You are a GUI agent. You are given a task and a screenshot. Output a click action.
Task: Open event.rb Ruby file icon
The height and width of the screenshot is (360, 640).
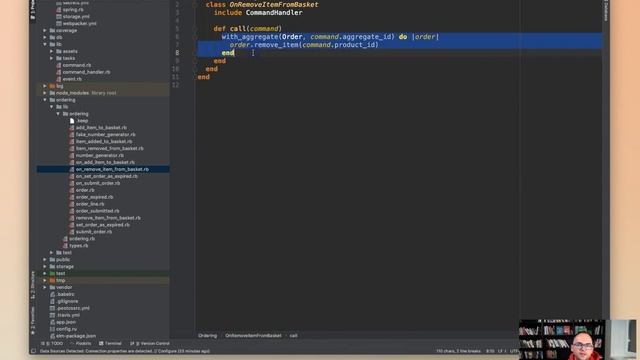point(59,79)
